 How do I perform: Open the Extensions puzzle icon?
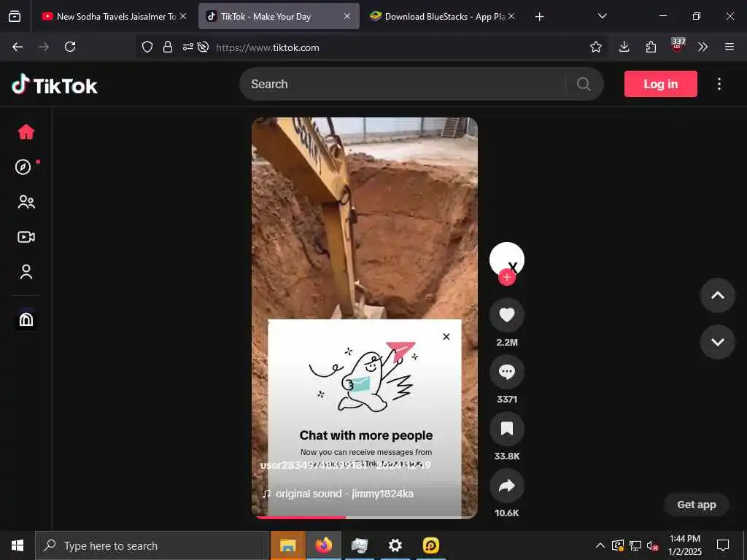point(651,47)
